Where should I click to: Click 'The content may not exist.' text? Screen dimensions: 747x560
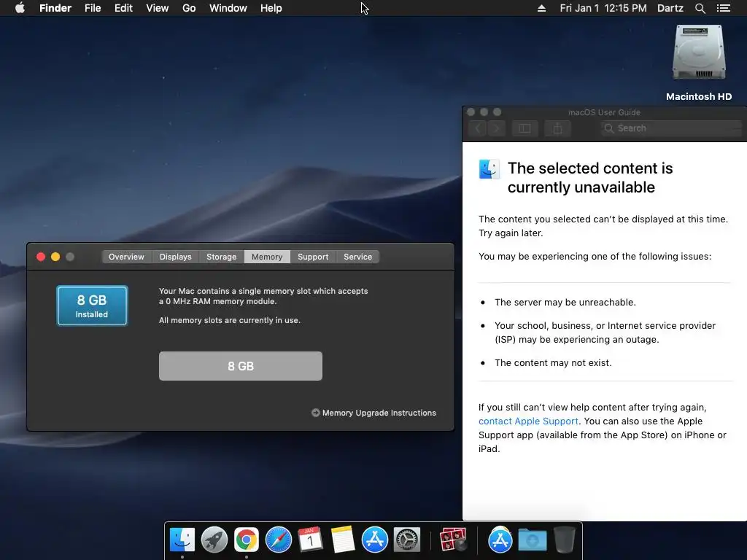click(553, 363)
